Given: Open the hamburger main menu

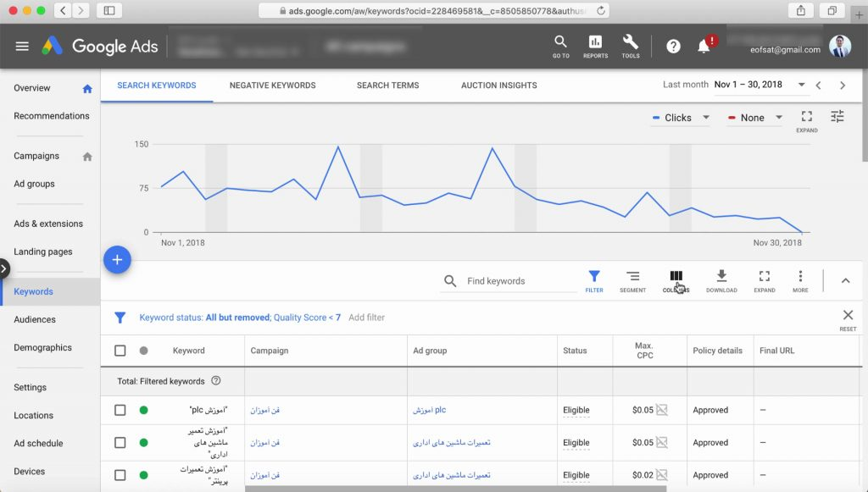Looking at the screenshot, I should point(22,47).
